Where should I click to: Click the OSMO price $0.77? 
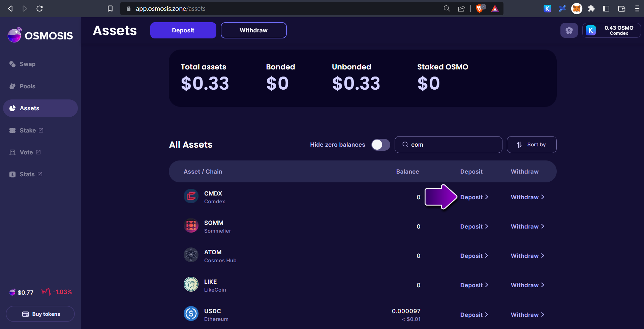coord(26,292)
